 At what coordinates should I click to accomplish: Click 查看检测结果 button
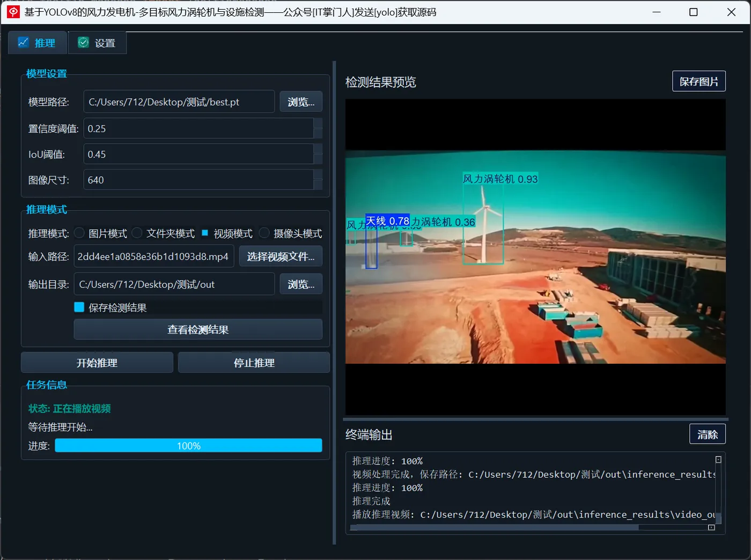click(x=198, y=329)
